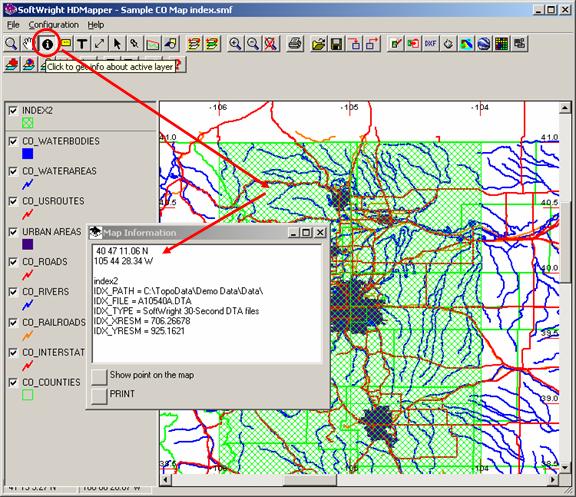576x497 pixels.
Task: Click the green area polygon tool
Action: tap(152, 44)
